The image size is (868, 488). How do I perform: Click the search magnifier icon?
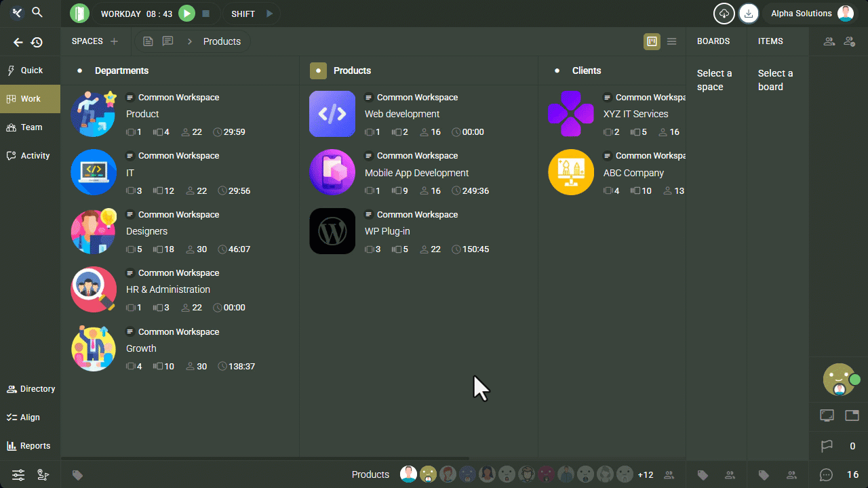pyautogui.click(x=38, y=13)
